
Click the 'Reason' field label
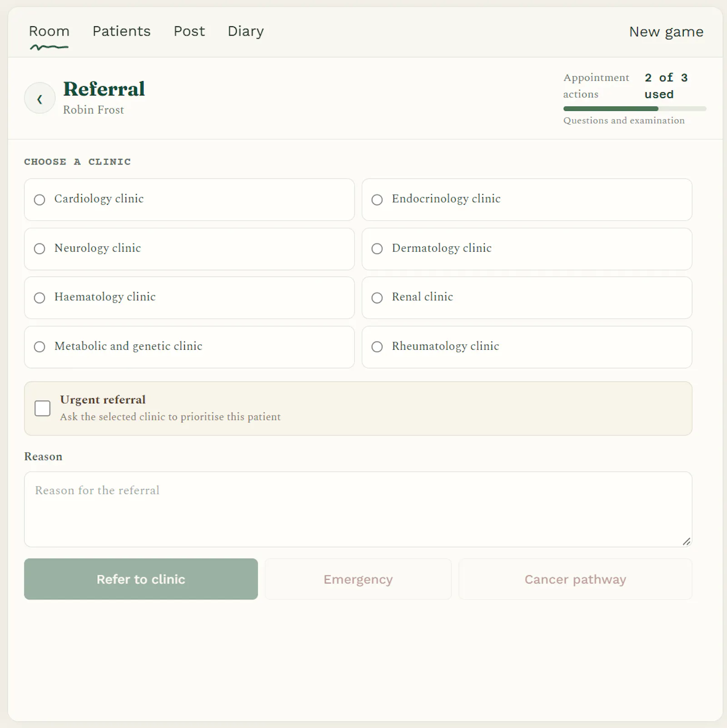pos(43,456)
